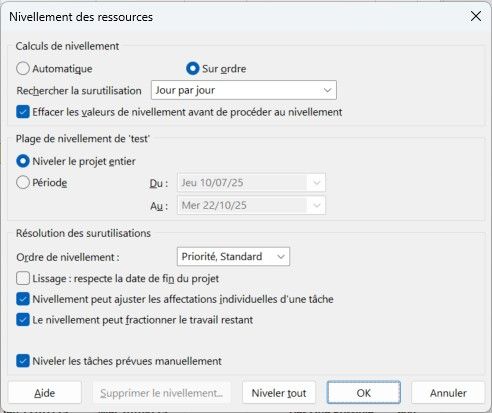This screenshot has width=492, height=413.
Task: Choose Niveler le projet entier option
Action: pyautogui.click(x=23, y=161)
